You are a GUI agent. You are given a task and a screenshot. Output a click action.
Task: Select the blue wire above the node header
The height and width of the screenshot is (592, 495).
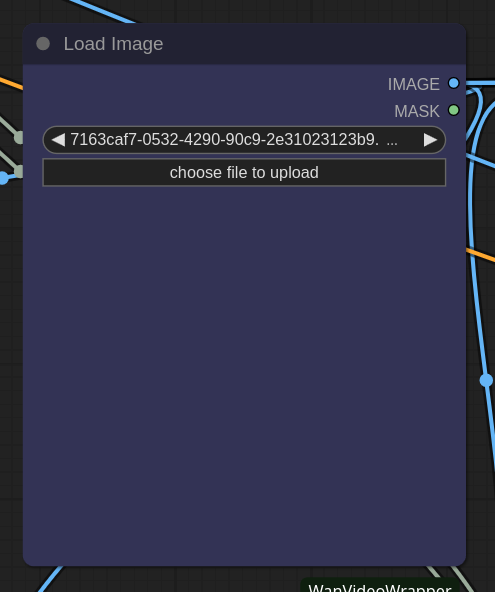point(102,11)
